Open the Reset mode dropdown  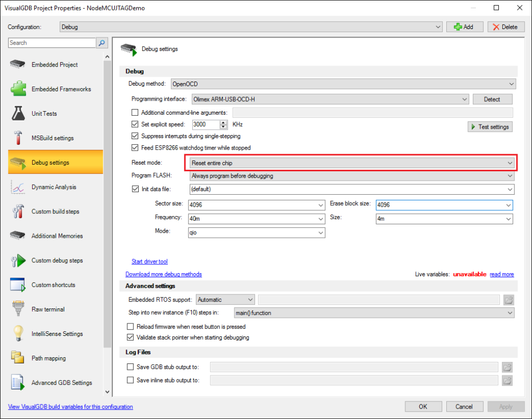351,163
